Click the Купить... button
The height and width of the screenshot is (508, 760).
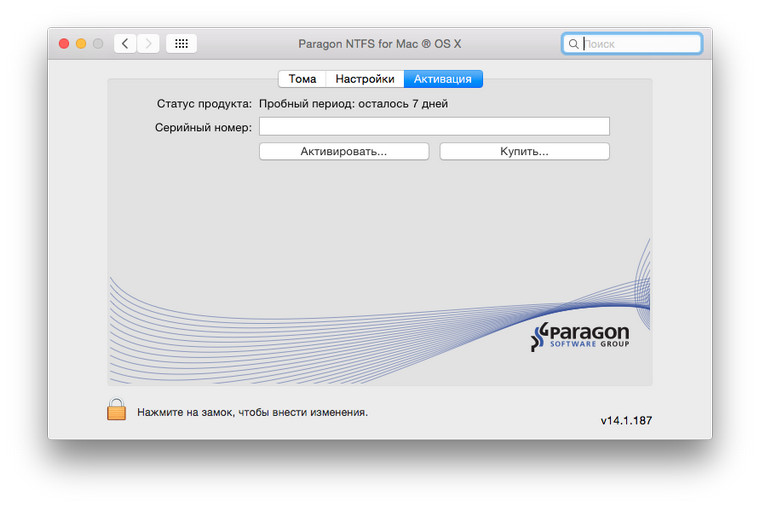tap(524, 151)
